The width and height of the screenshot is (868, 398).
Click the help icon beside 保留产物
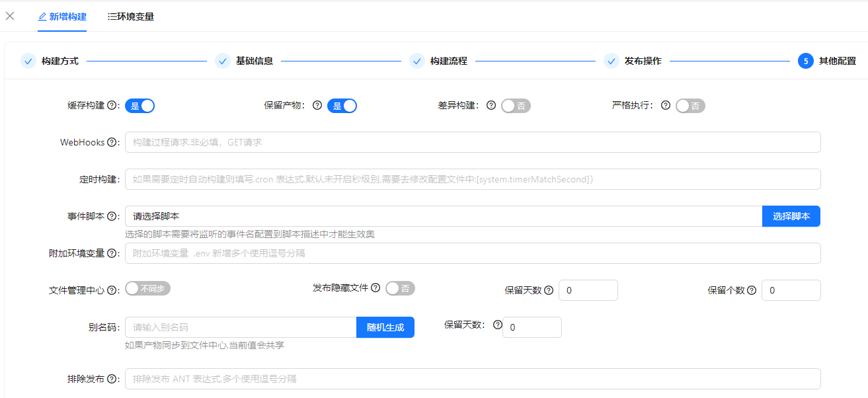[317, 105]
